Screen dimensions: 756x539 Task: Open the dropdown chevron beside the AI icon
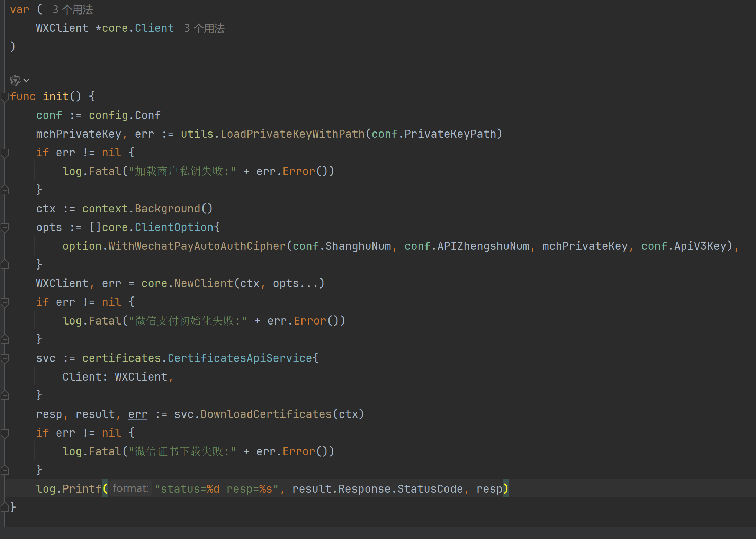click(27, 81)
